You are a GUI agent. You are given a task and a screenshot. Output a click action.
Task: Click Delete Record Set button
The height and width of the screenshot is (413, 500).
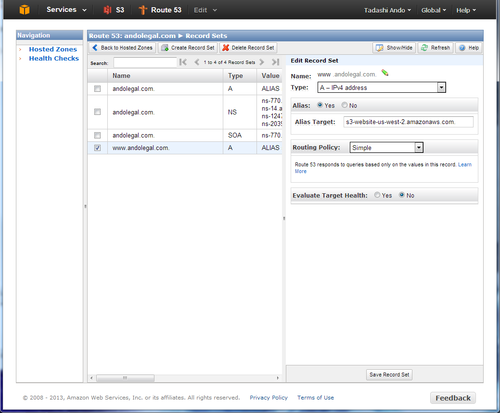pyautogui.click(x=248, y=48)
